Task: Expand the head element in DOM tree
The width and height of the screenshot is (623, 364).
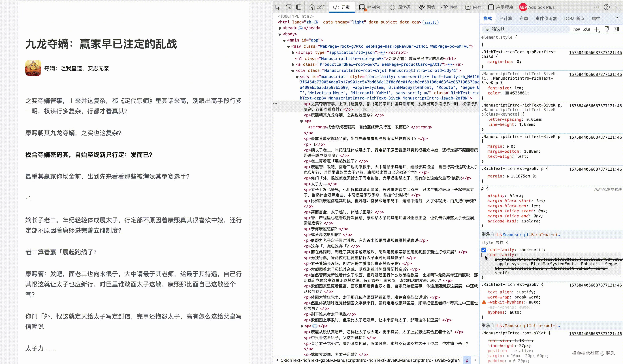Action: 280,28
